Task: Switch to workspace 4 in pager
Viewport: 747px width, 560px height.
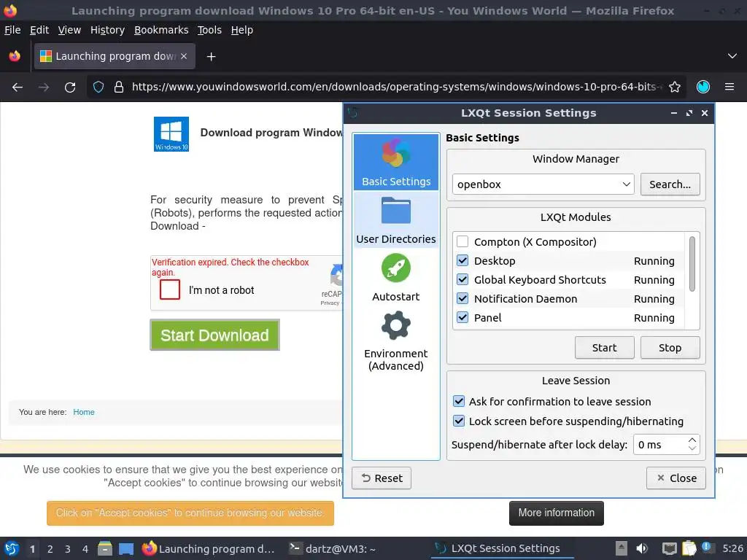Action: (85, 549)
